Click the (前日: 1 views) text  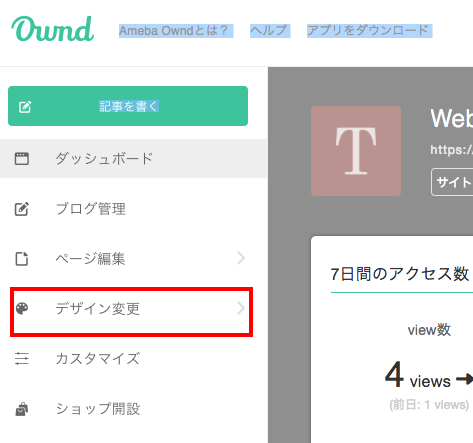tap(429, 405)
